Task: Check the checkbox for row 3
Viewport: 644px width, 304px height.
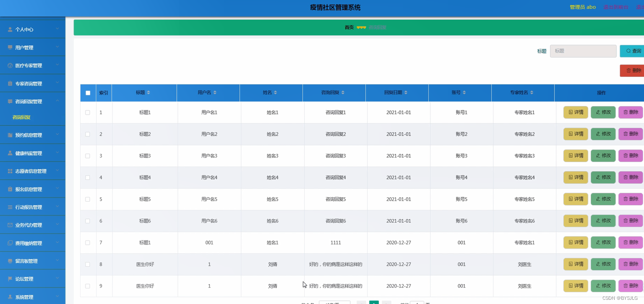Action: (x=88, y=156)
